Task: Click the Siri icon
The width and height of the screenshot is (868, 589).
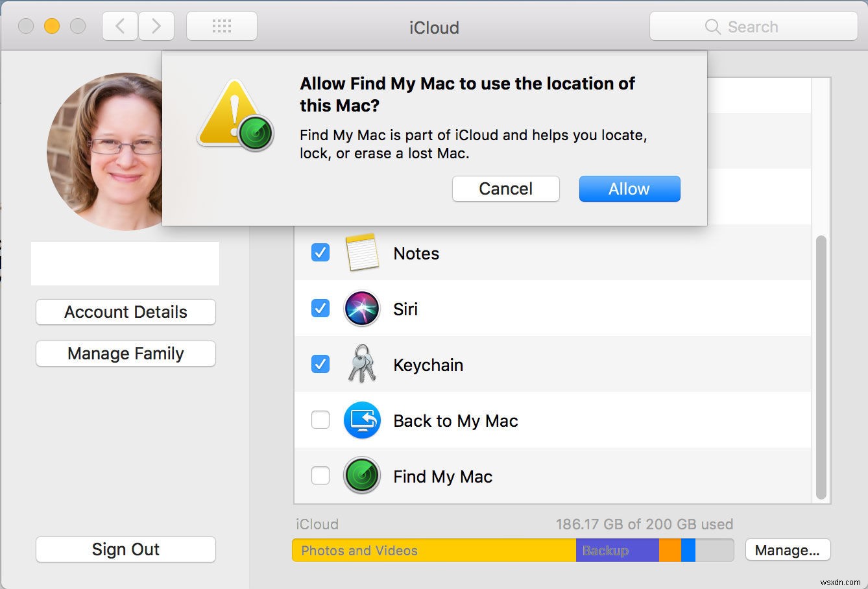Action: (x=362, y=309)
